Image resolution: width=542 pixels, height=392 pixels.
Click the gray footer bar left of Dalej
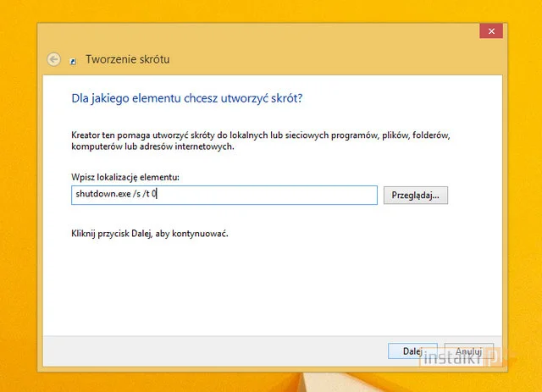click(212, 350)
